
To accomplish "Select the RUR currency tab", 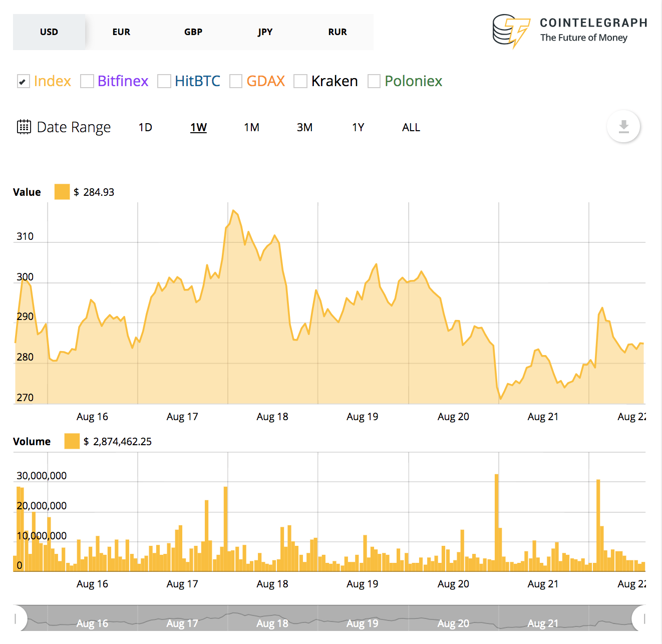I will click(338, 32).
